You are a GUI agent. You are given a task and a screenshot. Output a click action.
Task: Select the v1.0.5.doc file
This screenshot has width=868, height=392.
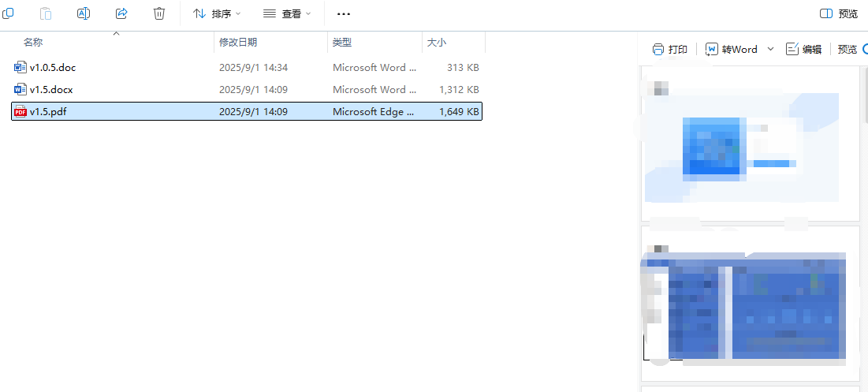[x=247, y=68]
